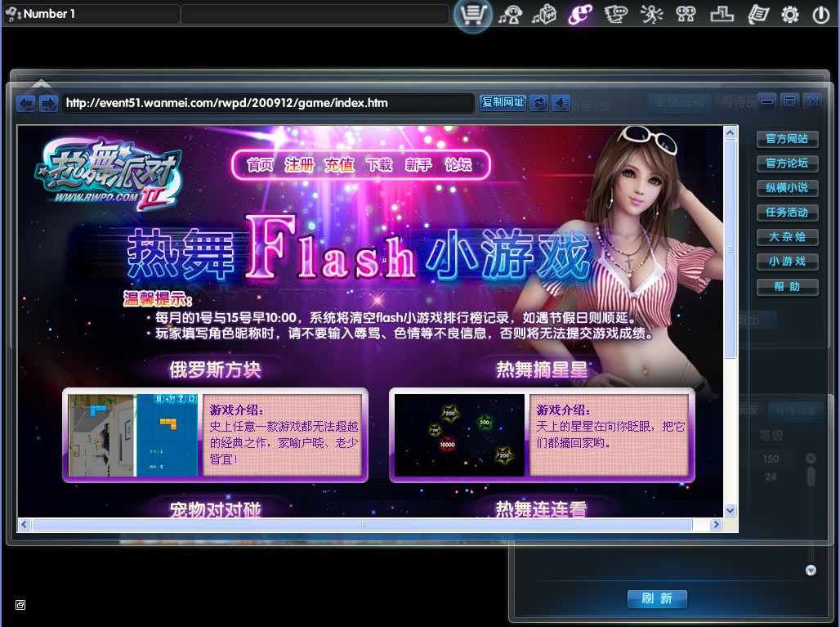
Task: Select 论坛 in the page navigation
Action: [x=458, y=164]
